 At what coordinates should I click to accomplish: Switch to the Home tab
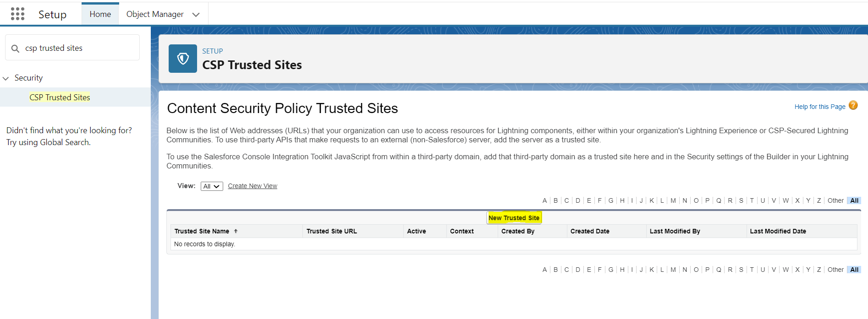100,14
